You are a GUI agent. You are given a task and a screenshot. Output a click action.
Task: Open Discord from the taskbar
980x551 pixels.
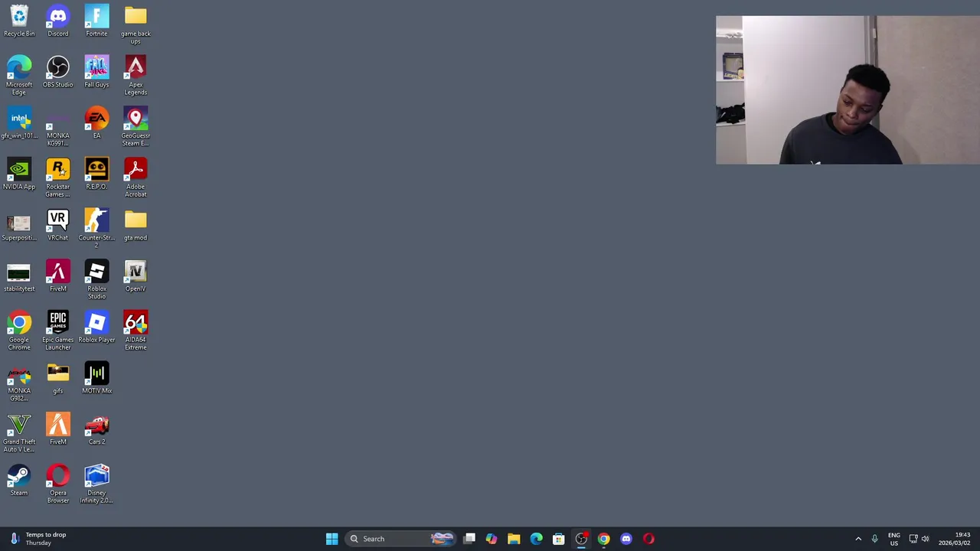[x=626, y=539]
